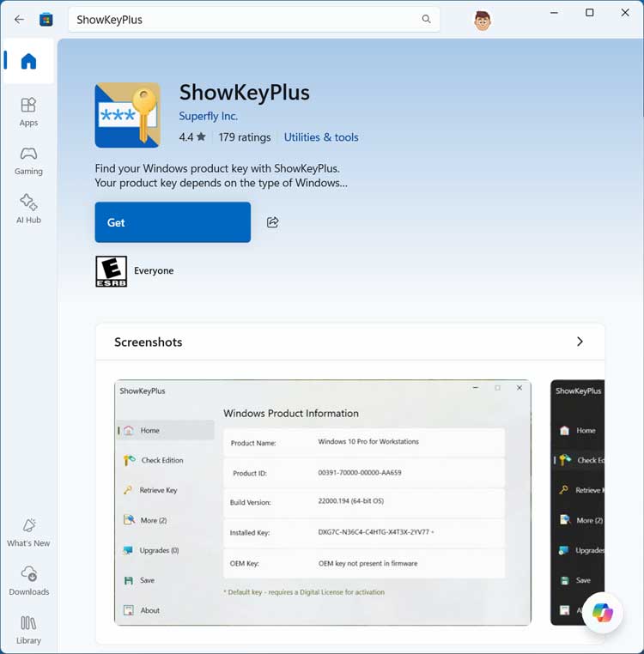
Task: Open the Utilities & tools category link
Action: [321, 137]
